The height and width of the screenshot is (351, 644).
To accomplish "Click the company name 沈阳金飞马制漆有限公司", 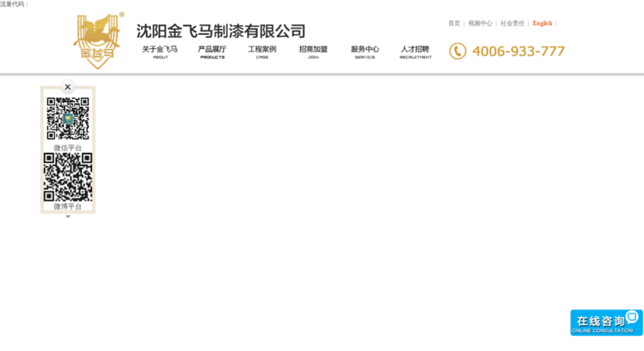I will coord(221,32).
